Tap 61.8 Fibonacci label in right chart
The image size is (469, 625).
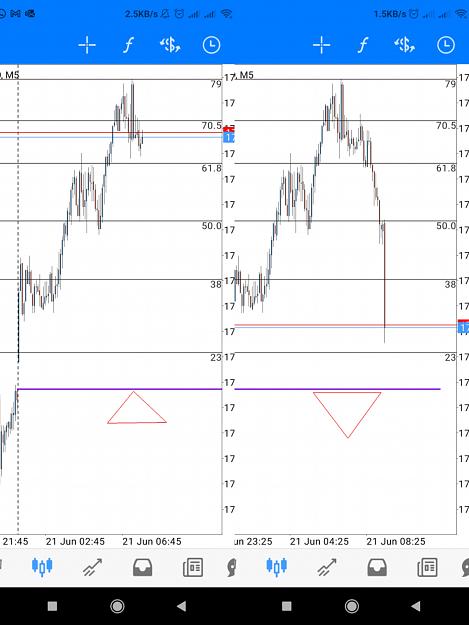point(445,168)
